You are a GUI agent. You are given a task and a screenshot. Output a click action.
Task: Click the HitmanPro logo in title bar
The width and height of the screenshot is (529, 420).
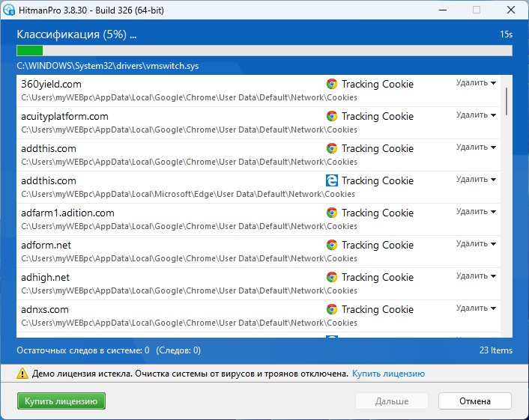tap(9, 10)
